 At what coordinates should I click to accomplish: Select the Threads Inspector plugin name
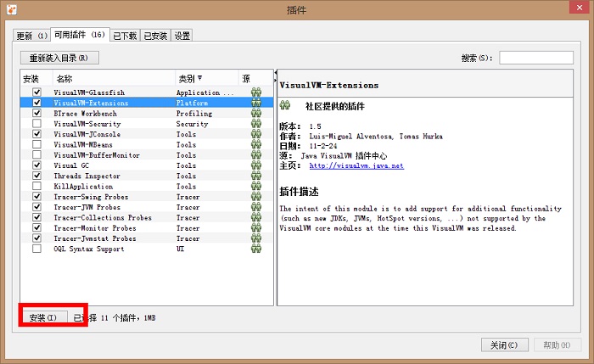pyautogui.click(x=87, y=176)
